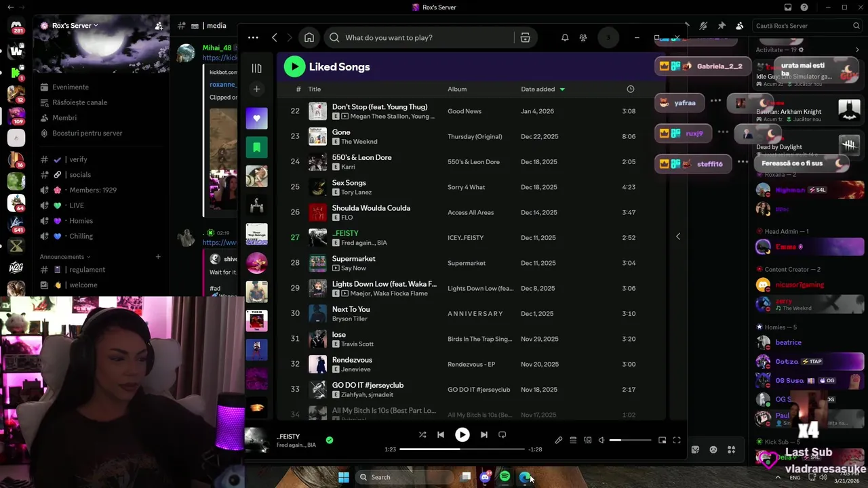Mute the Spotify volume speaker icon
This screenshot has width=868, height=488.
(x=601, y=440)
